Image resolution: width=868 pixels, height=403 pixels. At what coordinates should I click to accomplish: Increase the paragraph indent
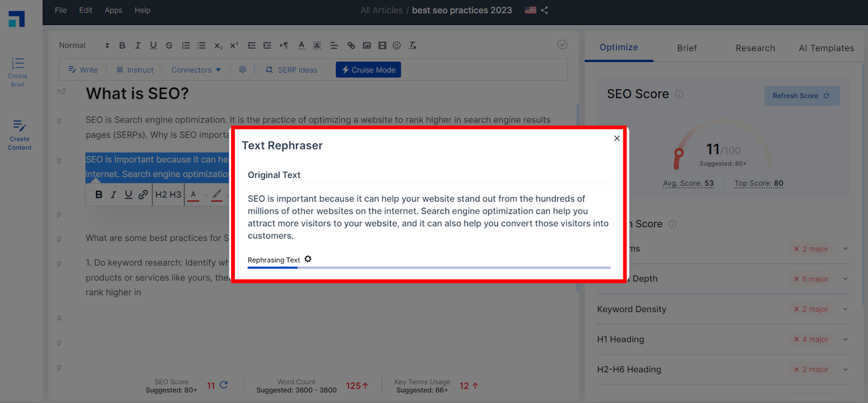point(267,46)
